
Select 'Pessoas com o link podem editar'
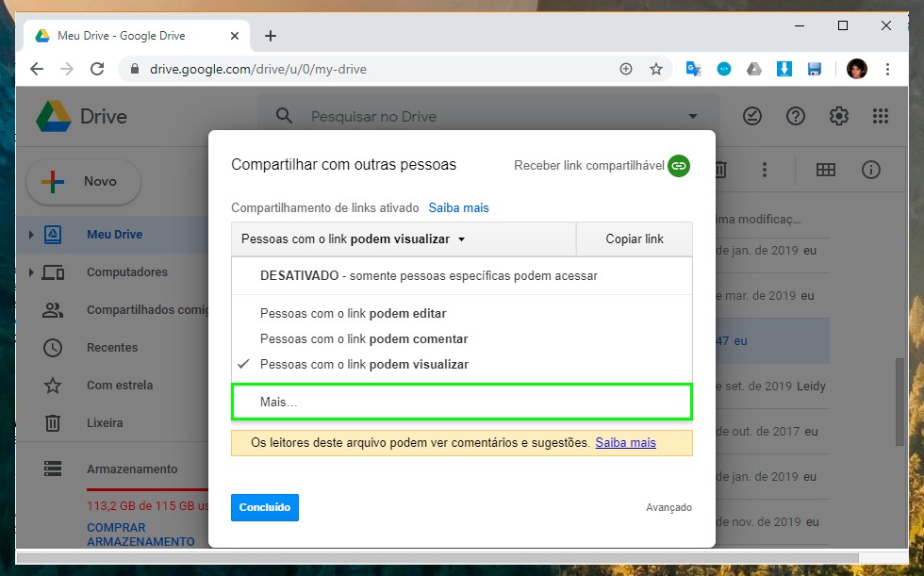[462, 313]
